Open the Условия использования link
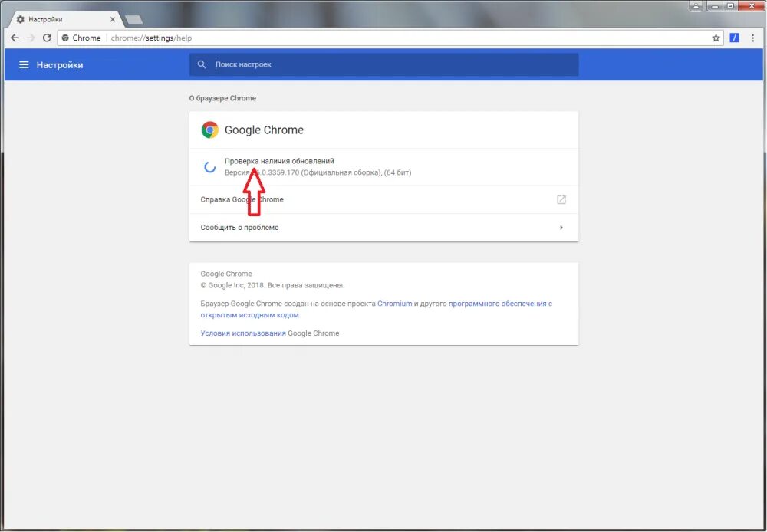Image resolution: width=767 pixels, height=532 pixels. 243,333
